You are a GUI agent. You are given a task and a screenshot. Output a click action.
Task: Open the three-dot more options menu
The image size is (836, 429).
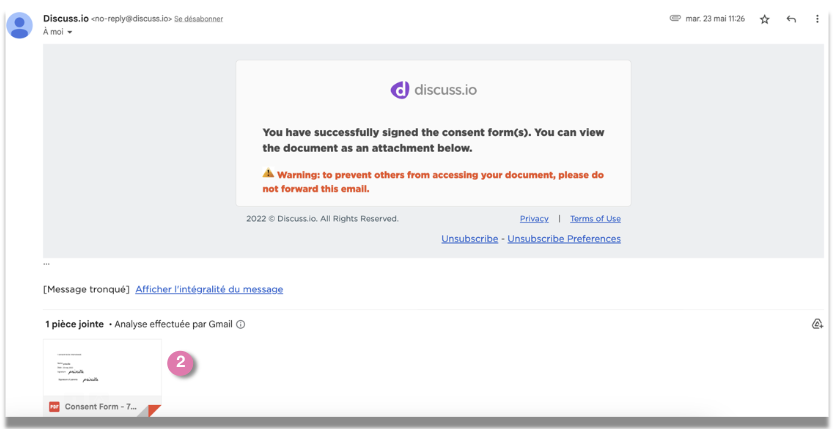tap(817, 19)
